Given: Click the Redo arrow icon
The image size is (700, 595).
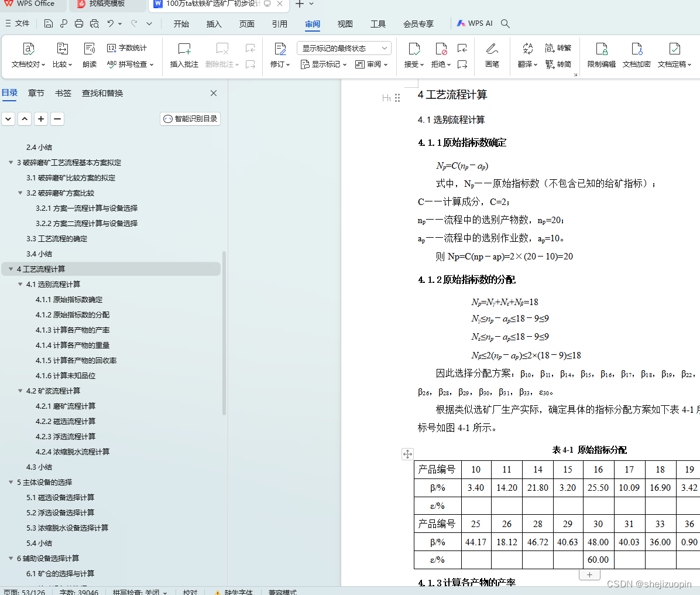Looking at the screenshot, I should [x=134, y=23].
